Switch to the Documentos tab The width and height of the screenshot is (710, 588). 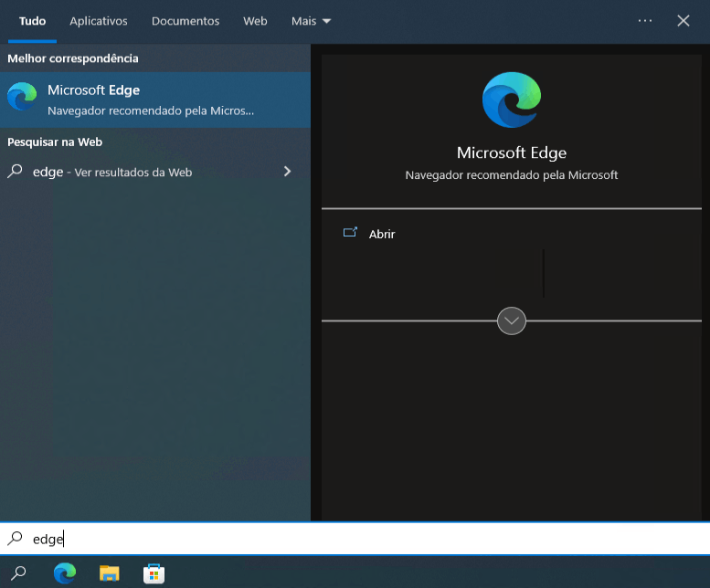click(185, 21)
